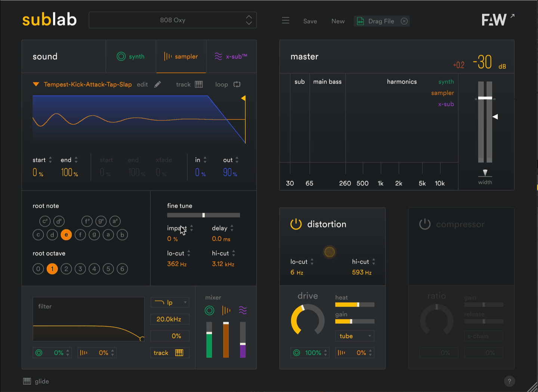This screenshot has width=538, height=392.
Task: Select root octave 6
Action: click(x=122, y=268)
